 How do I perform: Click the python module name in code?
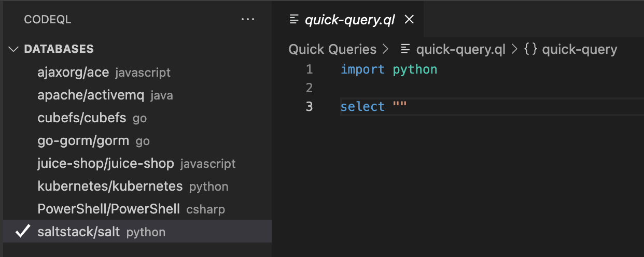[x=415, y=69]
